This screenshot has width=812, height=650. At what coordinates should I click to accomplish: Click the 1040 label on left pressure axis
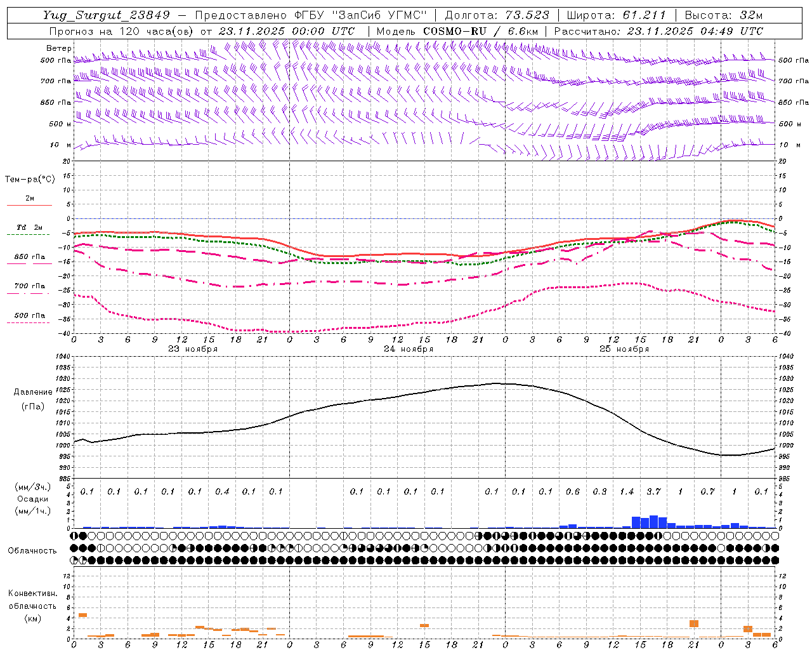62,357
